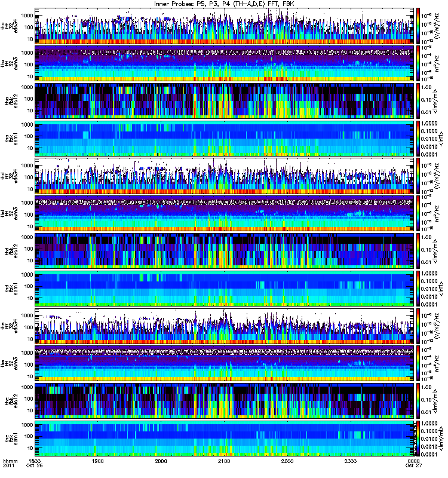
Task: Select the thd fff 32 edc34 spectrogram panel
Action: pyautogui.click(x=225, y=176)
